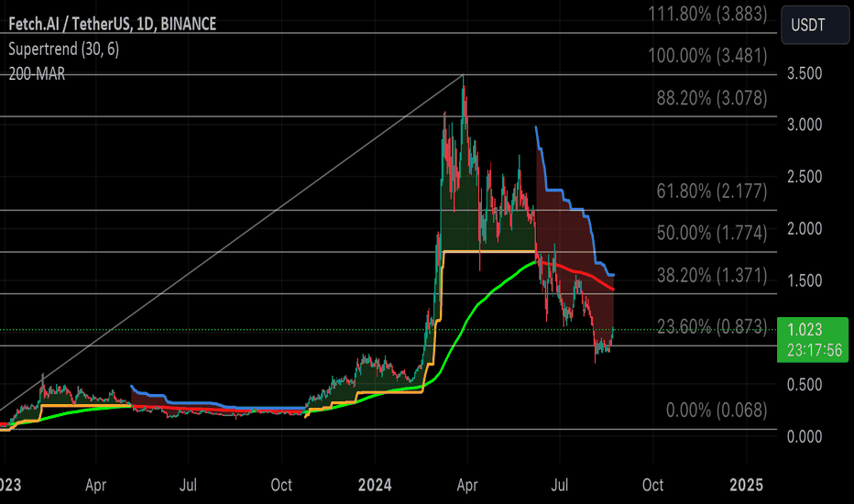Click the USDT currency button
Screen dimensions: 854x504
(x=815, y=25)
